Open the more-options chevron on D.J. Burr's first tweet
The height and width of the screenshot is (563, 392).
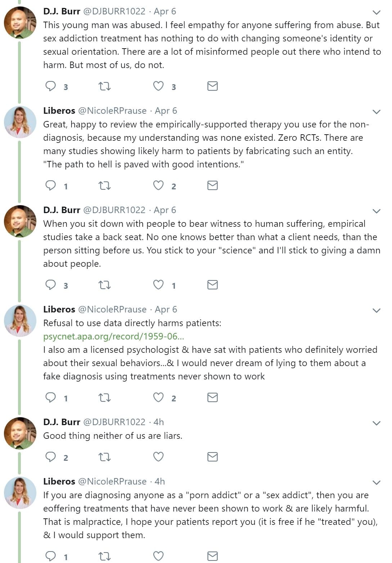coord(377,13)
